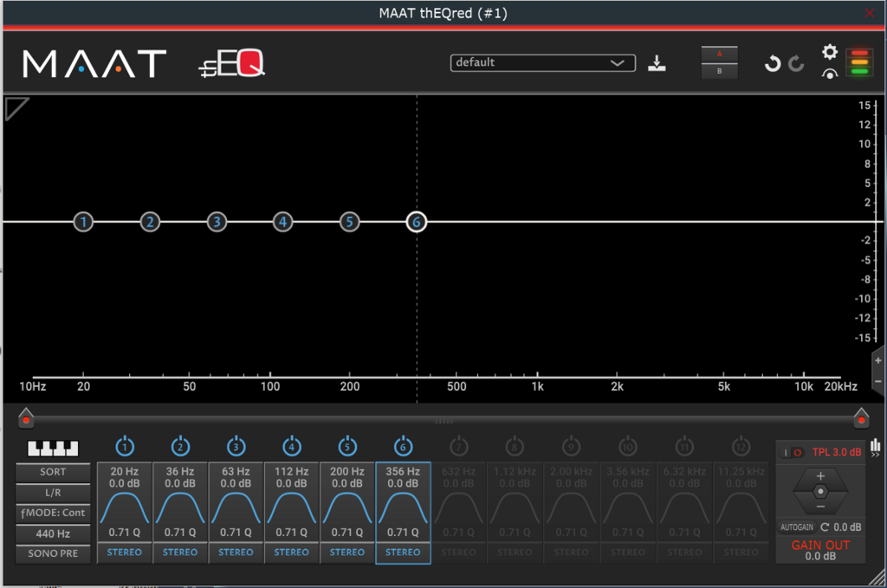Viewport: 887px width, 588px height.
Task: Open the default preset dropdown
Action: click(542, 62)
